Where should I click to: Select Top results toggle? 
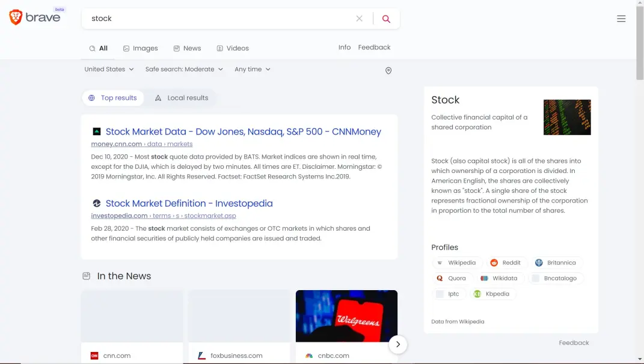pos(112,98)
